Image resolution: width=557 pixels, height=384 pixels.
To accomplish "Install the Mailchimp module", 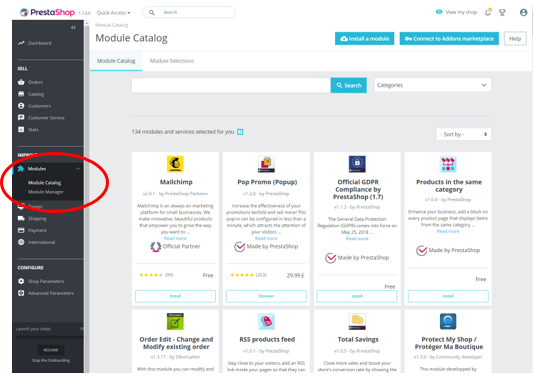I will pos(175,296).
